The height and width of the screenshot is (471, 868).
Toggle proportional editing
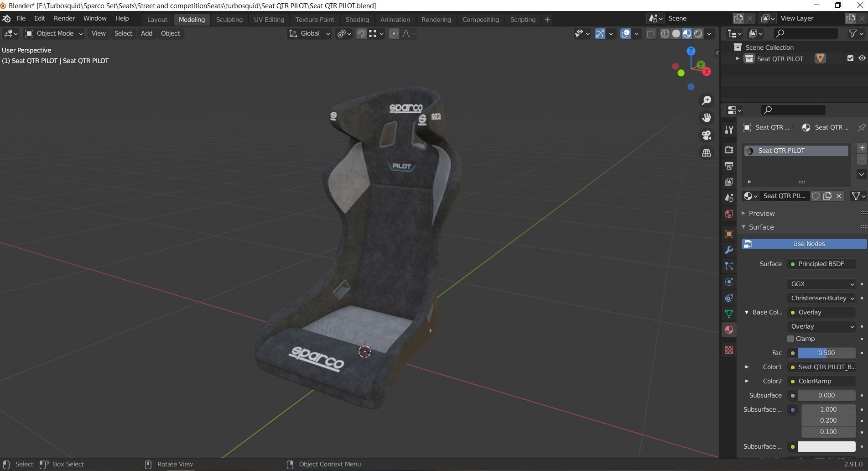point(394,33)
